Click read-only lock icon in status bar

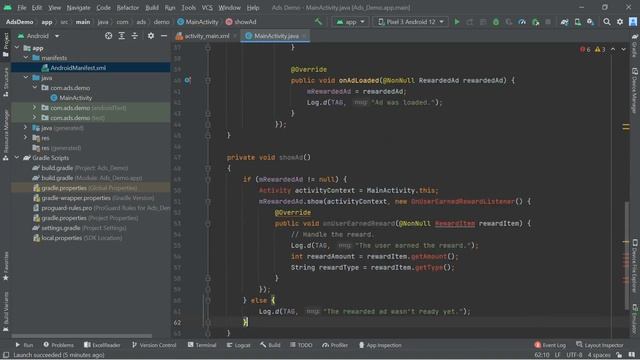pos(619,355)
